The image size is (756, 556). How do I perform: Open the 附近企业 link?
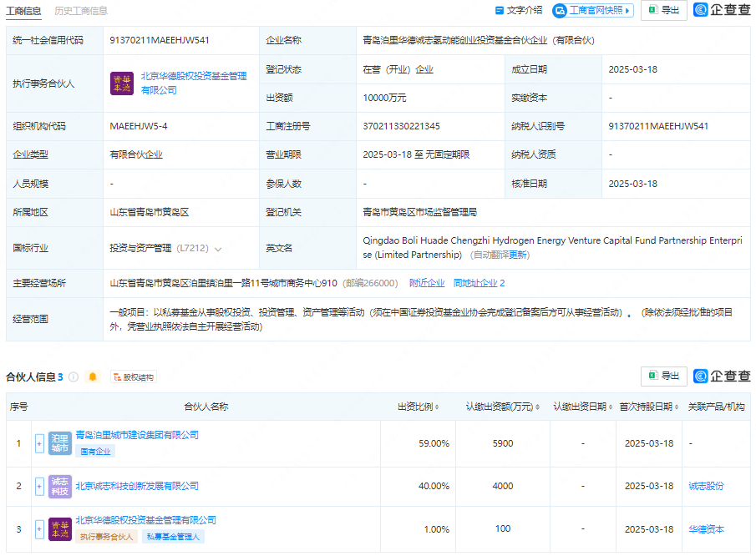(427, 283)
